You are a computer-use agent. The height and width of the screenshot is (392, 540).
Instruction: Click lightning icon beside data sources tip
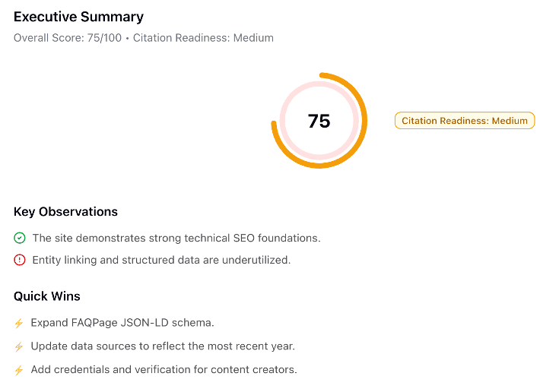(x=19, y=346)
